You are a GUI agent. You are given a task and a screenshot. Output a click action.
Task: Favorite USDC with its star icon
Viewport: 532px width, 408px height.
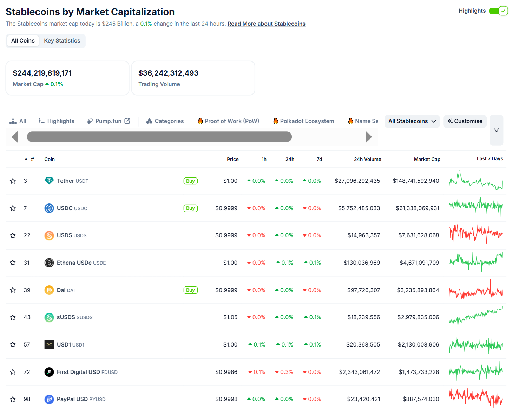click(13, 208)
